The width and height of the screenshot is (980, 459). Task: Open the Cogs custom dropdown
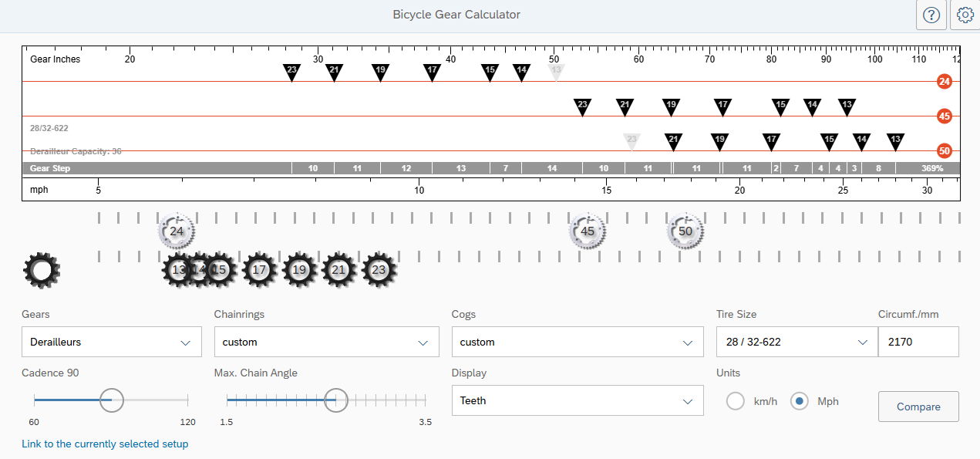(x=578, y=342)
